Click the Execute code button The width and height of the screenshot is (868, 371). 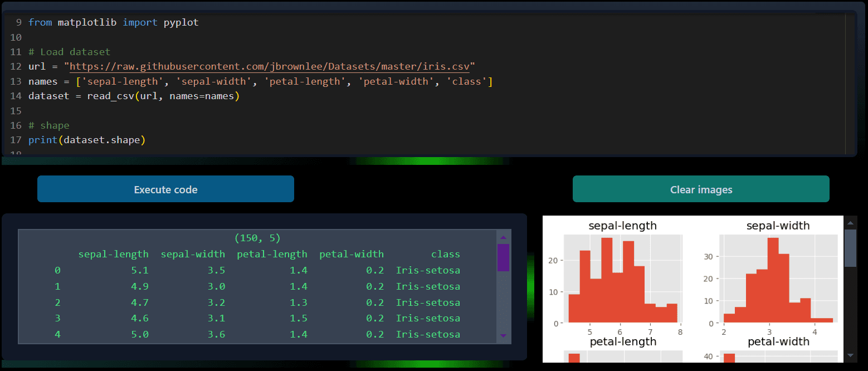[x=165, y=189]
